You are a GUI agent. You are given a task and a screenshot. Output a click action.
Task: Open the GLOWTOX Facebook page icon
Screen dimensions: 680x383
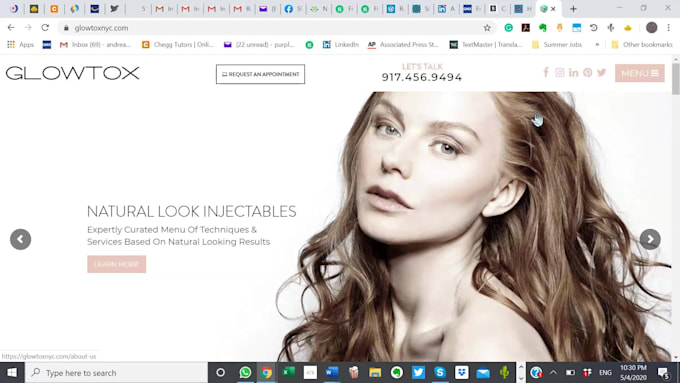546,72
